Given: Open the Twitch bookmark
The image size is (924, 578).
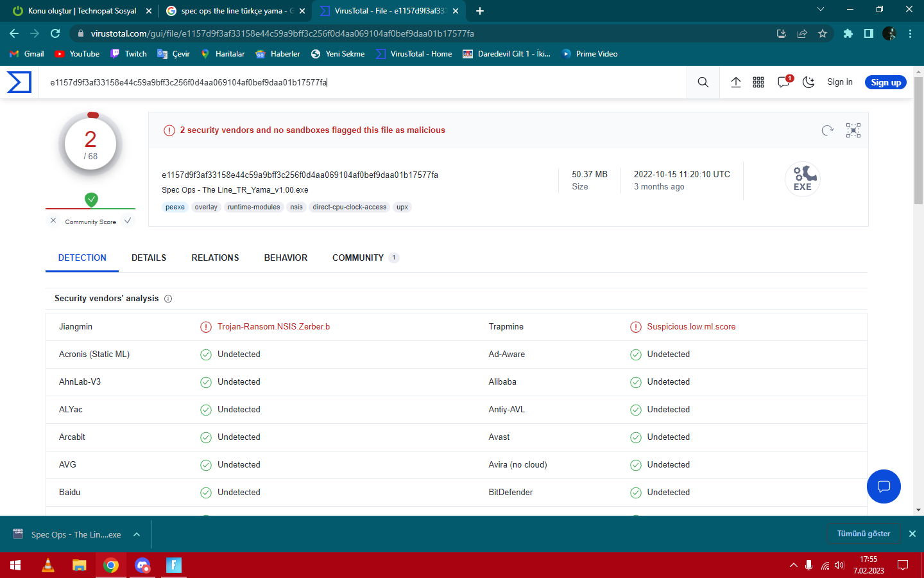Looking at the screenshot, I should coord(128,54).
